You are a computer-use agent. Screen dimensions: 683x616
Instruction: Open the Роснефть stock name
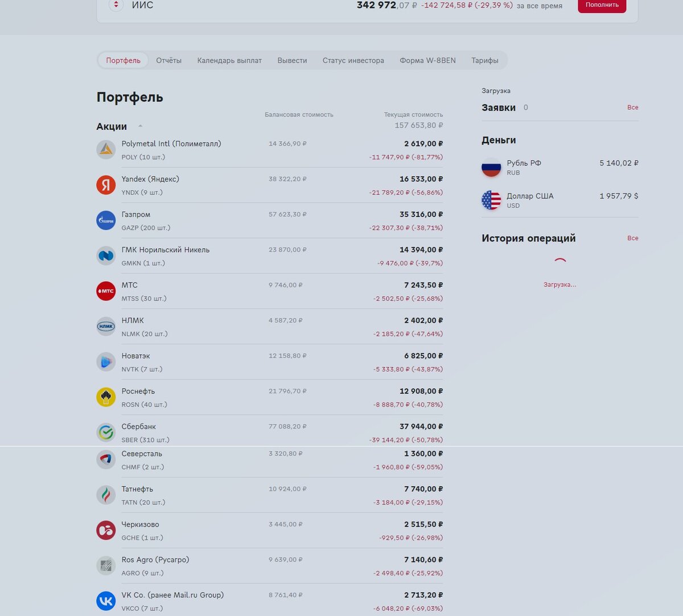coord(138,391)
